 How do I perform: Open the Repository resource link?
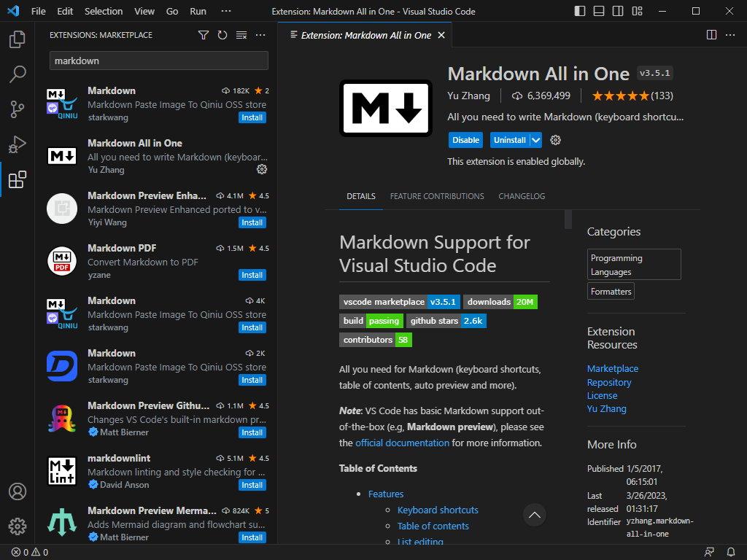[609, 382]
